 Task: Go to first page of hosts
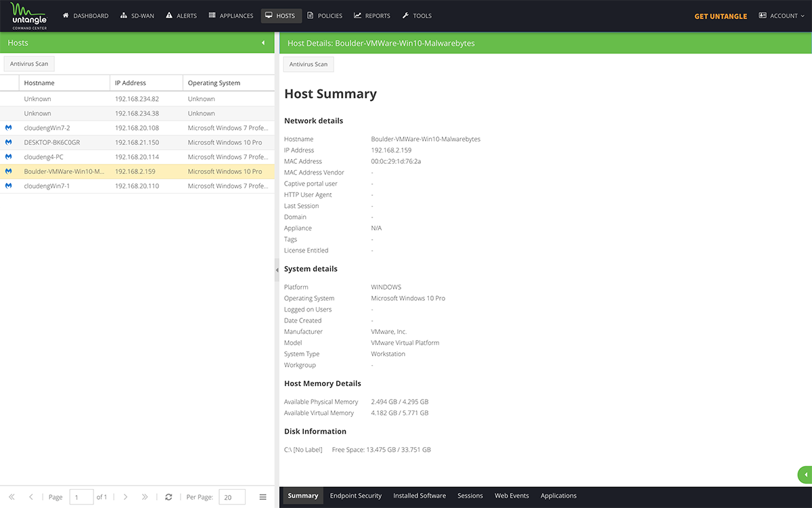tap(12, 497)
